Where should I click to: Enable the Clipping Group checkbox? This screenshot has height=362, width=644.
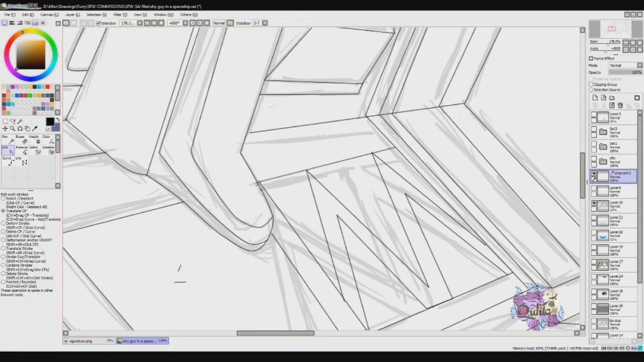(x=591, y=84)
